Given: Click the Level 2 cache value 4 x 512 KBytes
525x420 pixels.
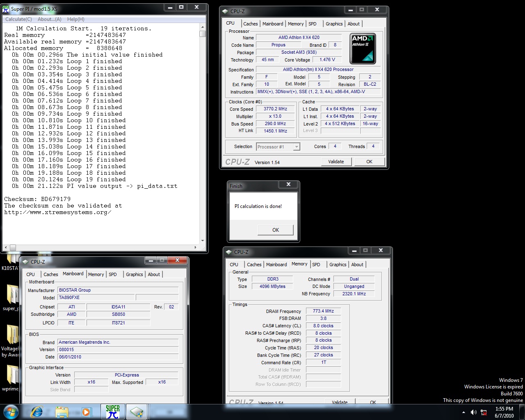Looking at the screenshot, I should [340, 124].
